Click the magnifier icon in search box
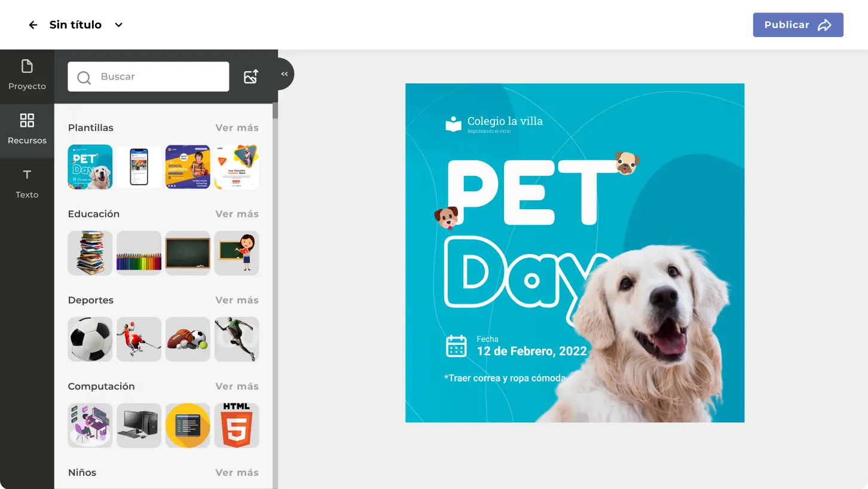This screenshot has width=868, height=489. 84,77
